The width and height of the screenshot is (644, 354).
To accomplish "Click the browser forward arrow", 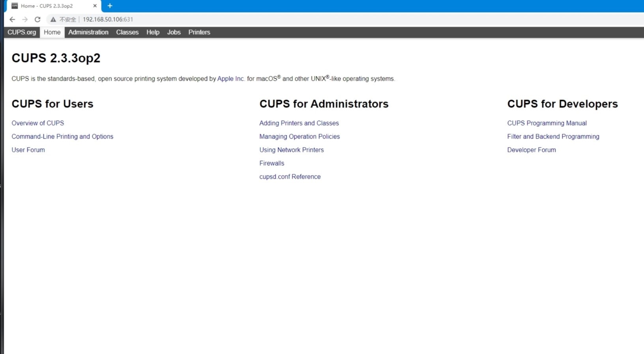I will 25,19.
